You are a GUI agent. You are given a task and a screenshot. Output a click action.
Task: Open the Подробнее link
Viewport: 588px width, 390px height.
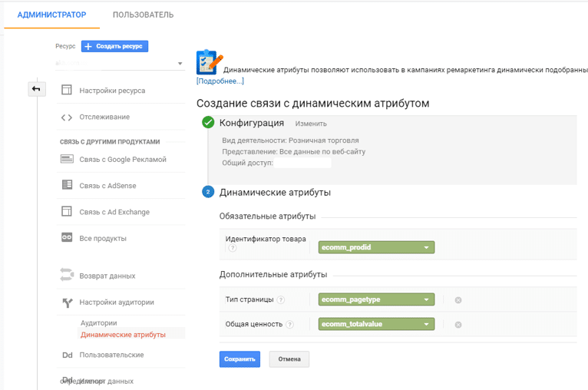[x=220, y=81]
